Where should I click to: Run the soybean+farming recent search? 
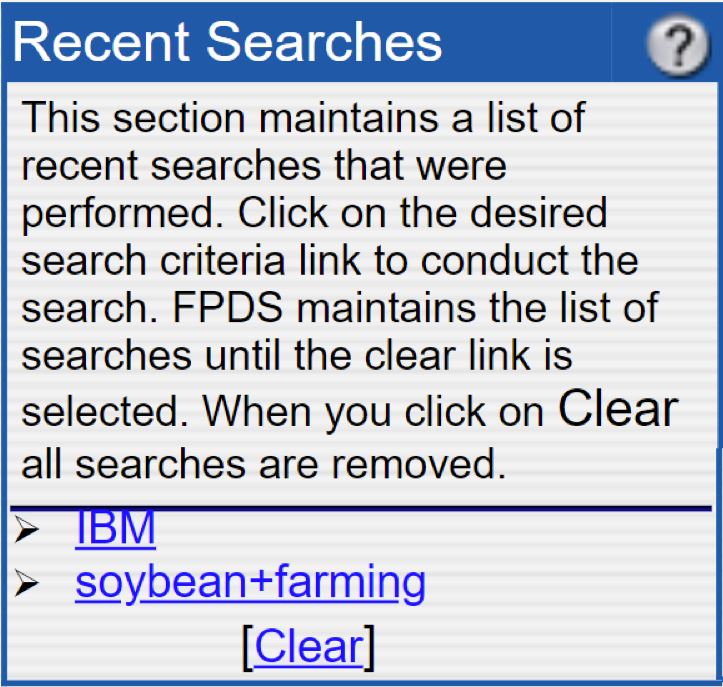coord(250,582)
